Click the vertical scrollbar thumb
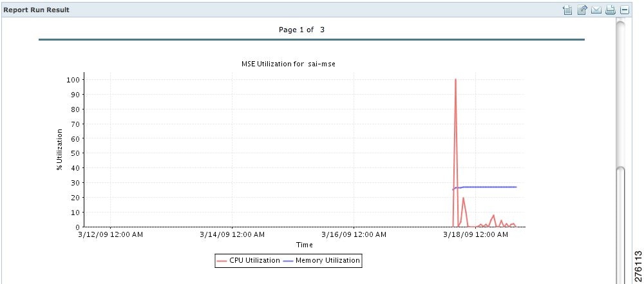644x284 pixels. tap(621, 224)
